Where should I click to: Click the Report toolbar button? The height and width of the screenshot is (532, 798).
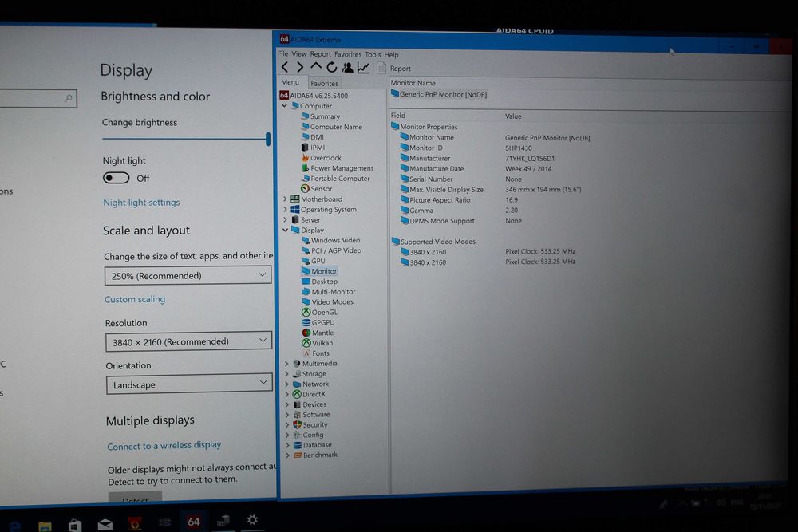pyautogui.click(x=394, y=68)
